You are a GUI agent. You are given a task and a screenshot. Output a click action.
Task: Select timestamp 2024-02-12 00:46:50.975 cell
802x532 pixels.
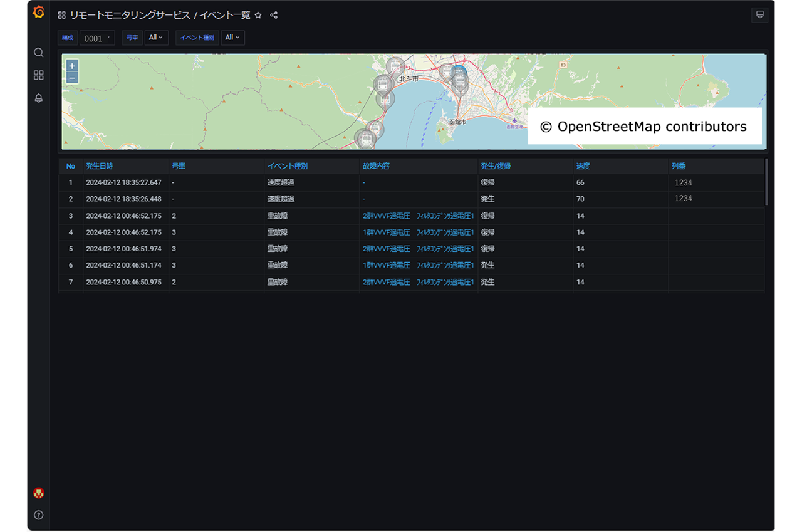pos(123,283)
